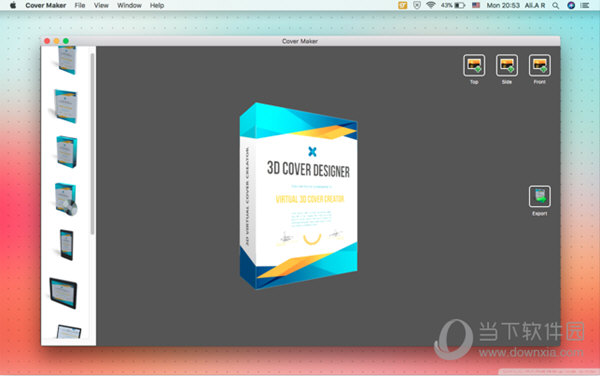This screenshot has width=600, height=376.
Task: Open the Apple menu
Action: pyautogui.click(x=13, y=5)
